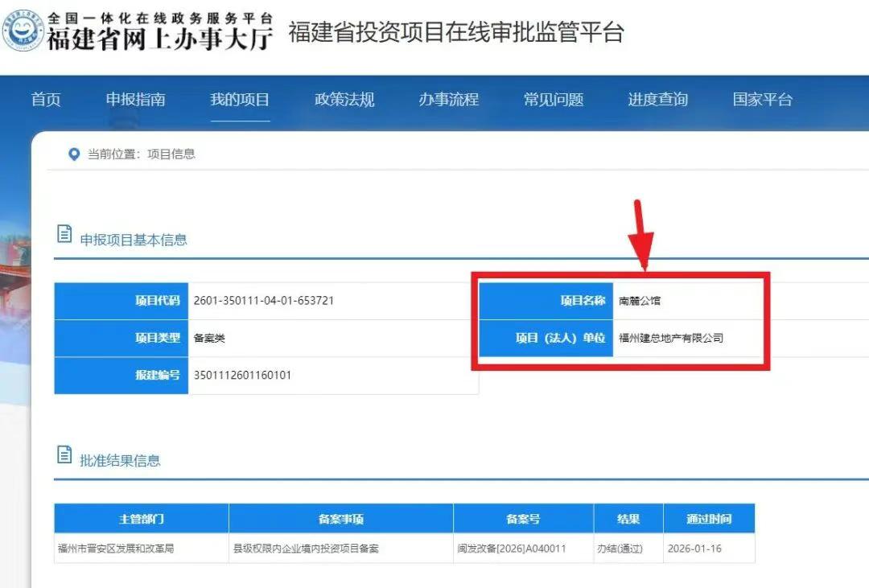
Task: Open the 申报指南 menu item
Action: 135,100
